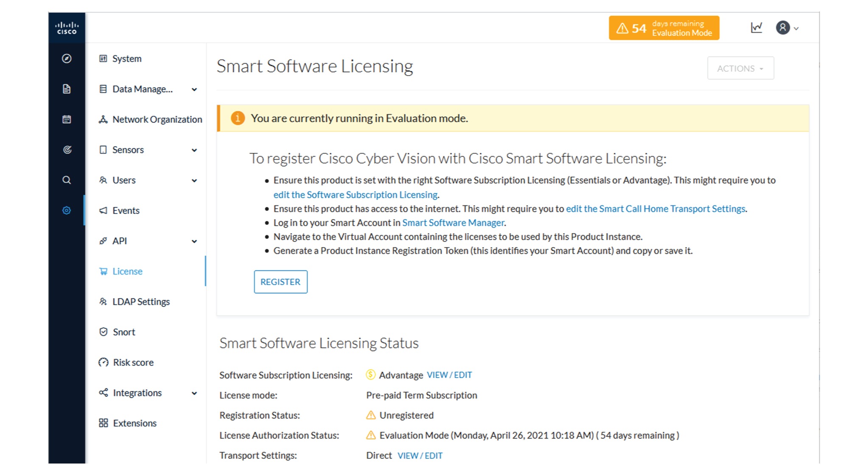Open the Events calendar icon in sidebar
Screen dimensions: 868x475
pos(66,119)
